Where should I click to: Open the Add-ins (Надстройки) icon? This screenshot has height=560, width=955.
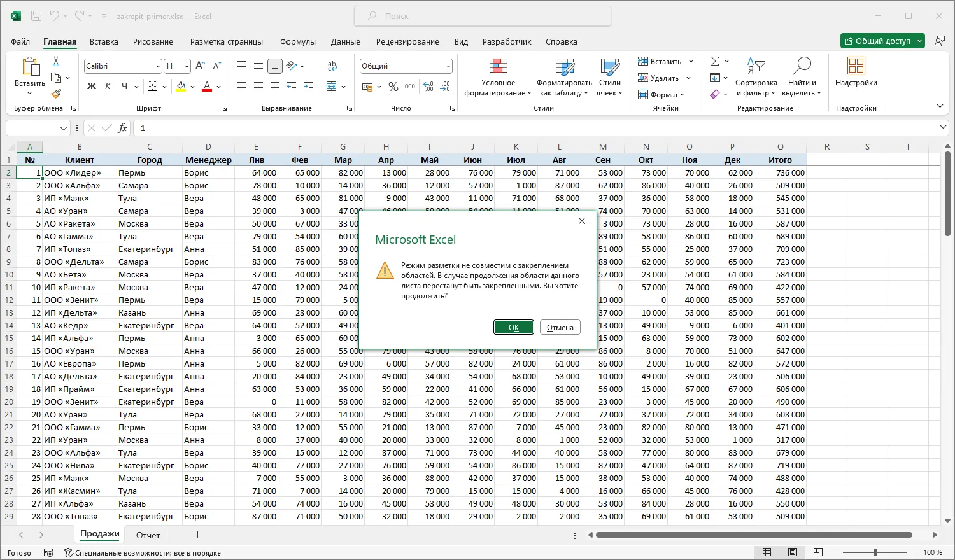click(856, 73)
